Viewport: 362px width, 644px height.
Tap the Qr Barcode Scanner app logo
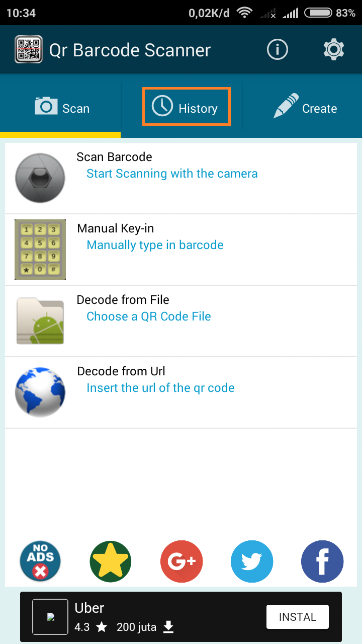click(x=29, y=50)
